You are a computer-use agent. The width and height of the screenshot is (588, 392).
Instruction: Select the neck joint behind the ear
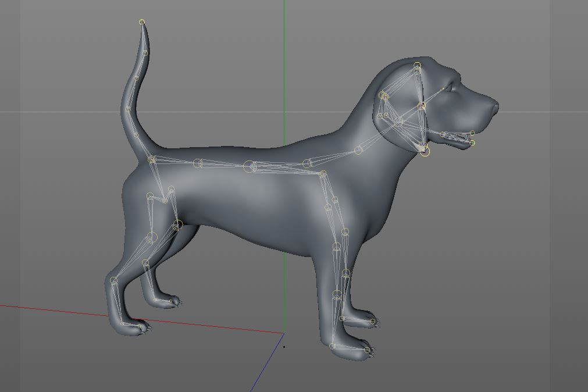pos(358,151)
